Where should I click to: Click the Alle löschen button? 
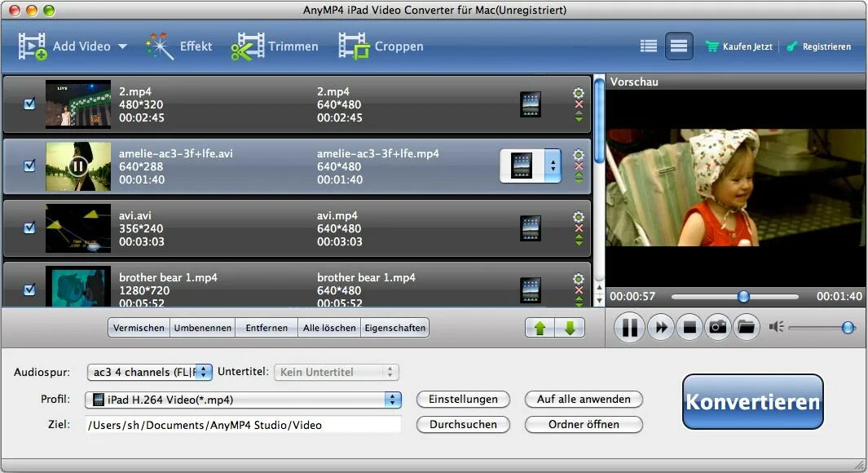pos(329,327)
